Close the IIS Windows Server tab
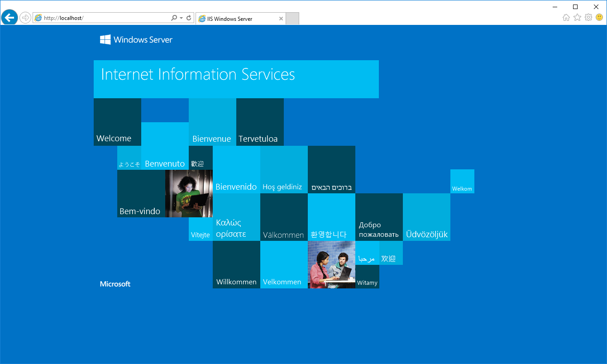The height and width of the screenshot is (364, 607). tap(281, 19)
